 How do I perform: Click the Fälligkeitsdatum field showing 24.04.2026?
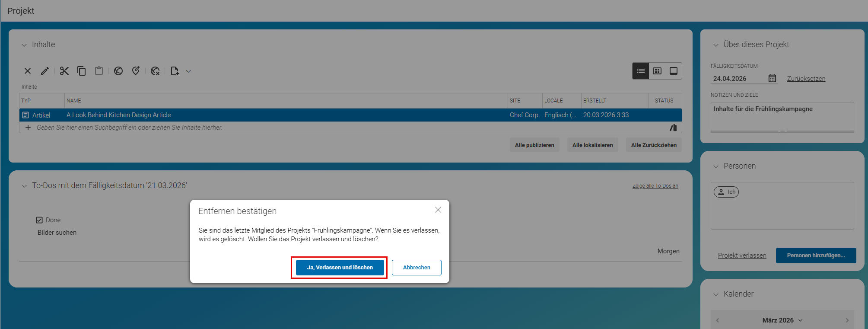tap(739, 79)
